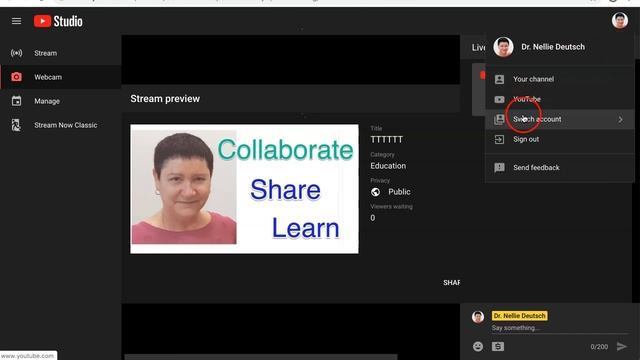Click the Stream preview heading
This screenshot has width=640, height=360.
pyautogui.click(x=165, y=99)
